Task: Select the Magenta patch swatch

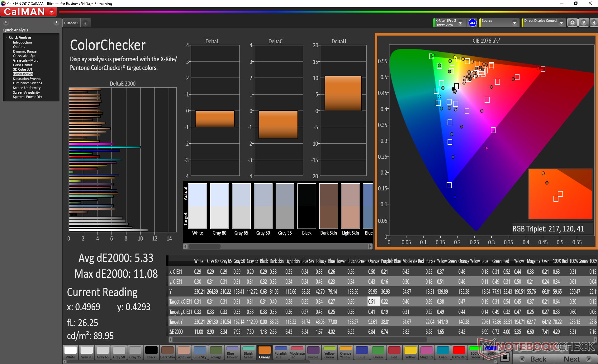Action: (x=427, y=352)
